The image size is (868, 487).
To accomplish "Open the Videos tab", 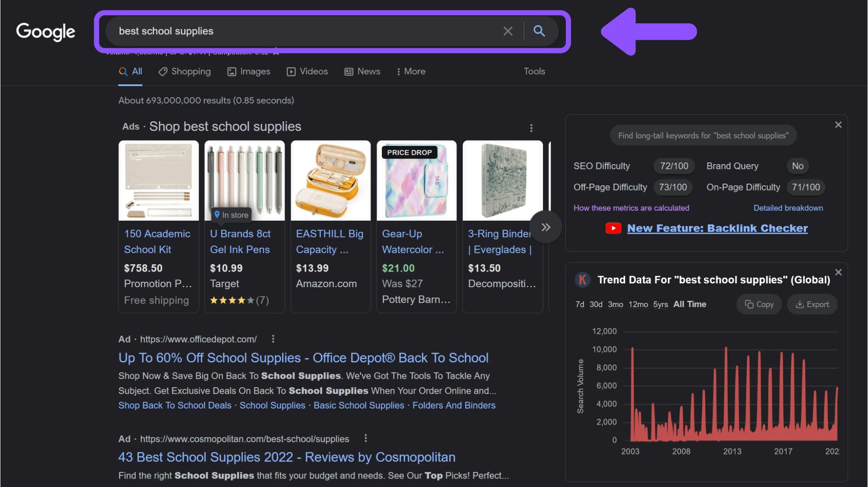I will 307,72.
